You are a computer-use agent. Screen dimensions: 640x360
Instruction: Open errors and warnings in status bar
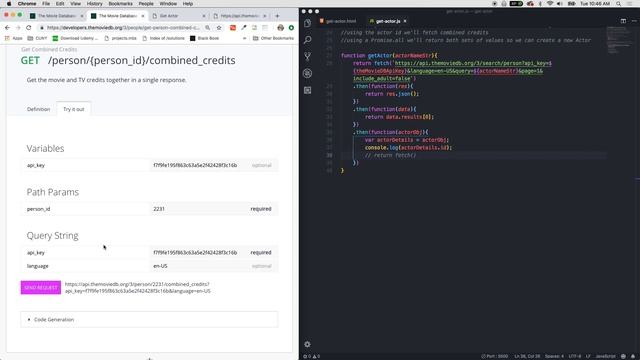pyautogui.click(x=311, y=356)
